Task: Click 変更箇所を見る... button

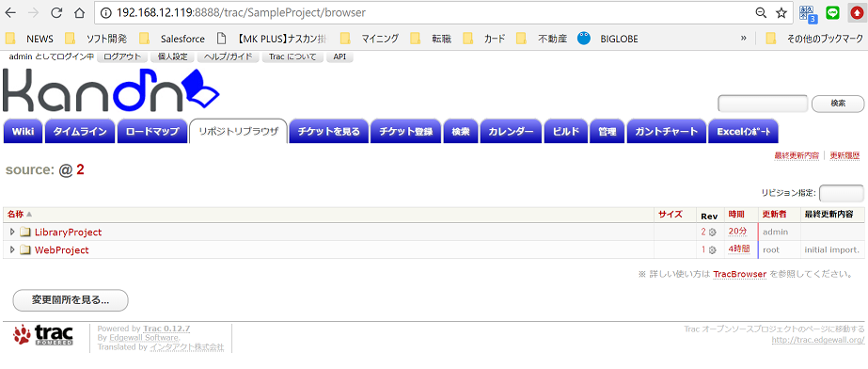Action: tap(71, 300)
